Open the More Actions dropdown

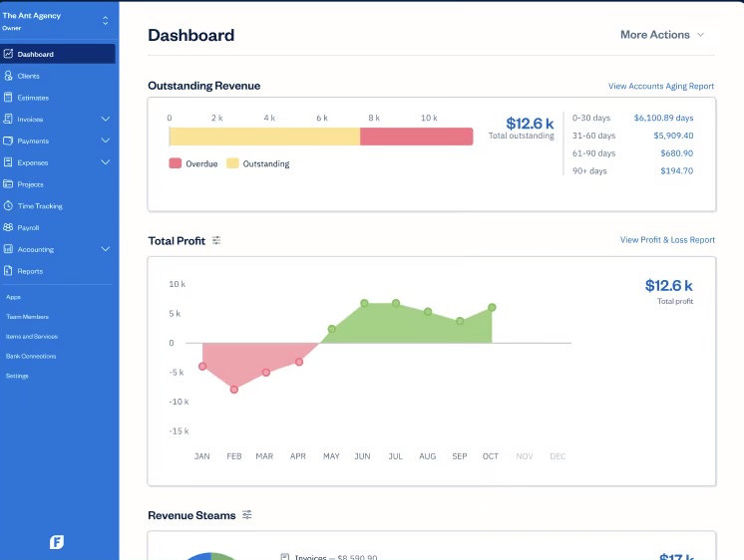coord(662,35)
